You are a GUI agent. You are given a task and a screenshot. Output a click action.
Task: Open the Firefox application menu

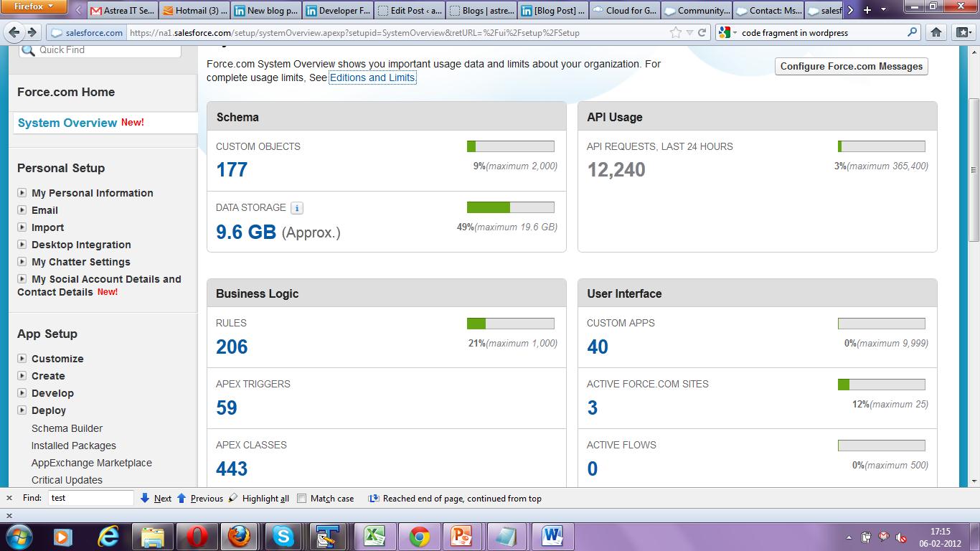click(x=34, y=7)
